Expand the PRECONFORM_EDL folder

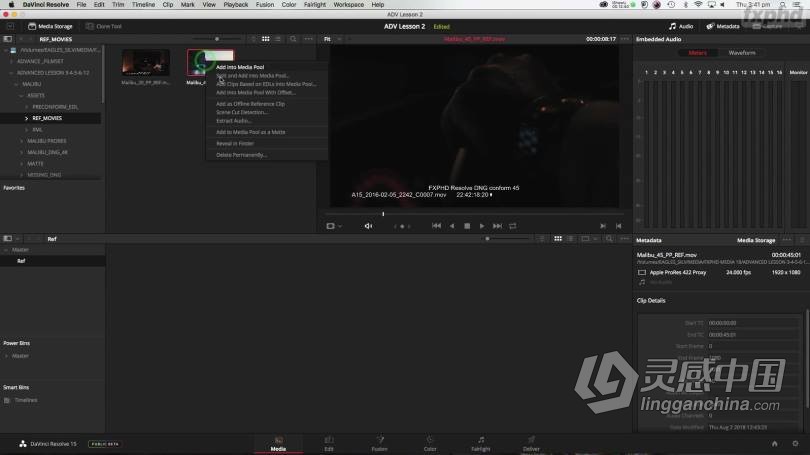(x=27, y=106)
